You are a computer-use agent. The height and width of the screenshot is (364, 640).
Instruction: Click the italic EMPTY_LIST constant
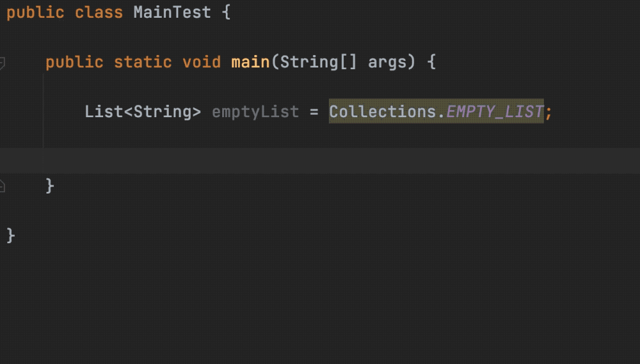[495, 111]
